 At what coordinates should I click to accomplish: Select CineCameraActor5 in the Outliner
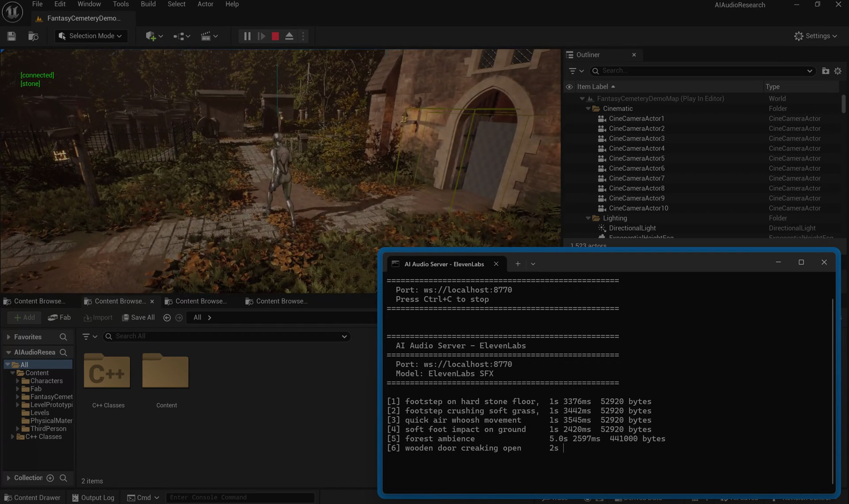[636, 158]
